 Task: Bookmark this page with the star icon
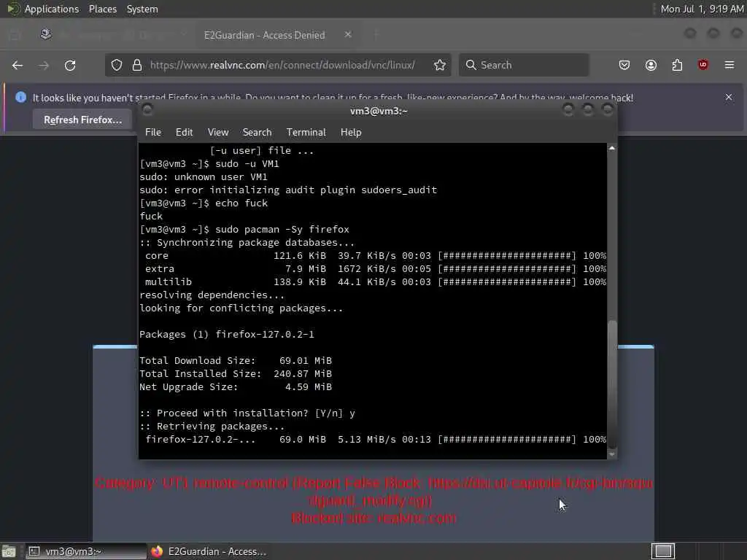[x=440, y=65]
